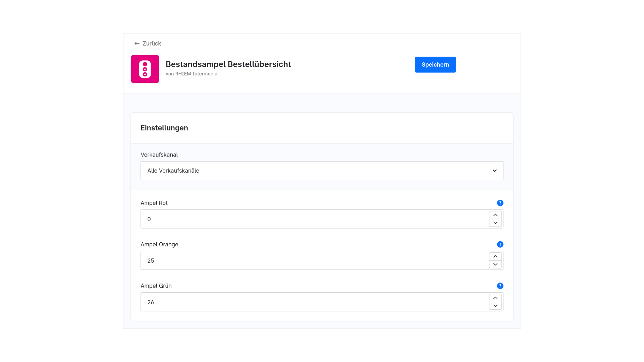
Task: Save settings with the Speichern button
Action: 435,65
